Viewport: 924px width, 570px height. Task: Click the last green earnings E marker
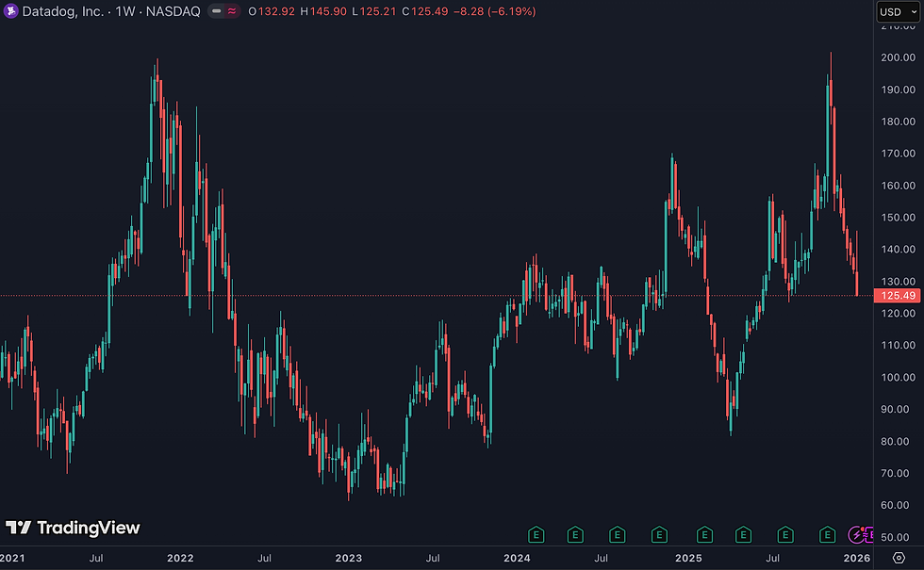click(x=828, y=535)
